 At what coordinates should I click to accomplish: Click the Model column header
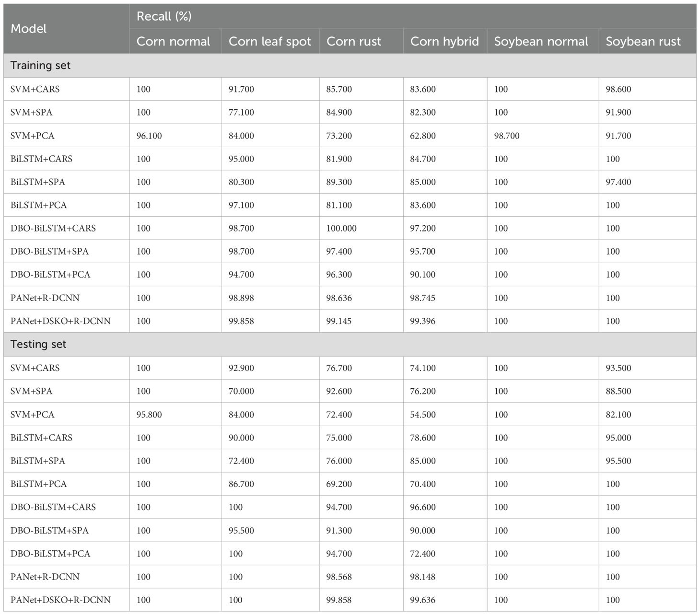[29, 29]
